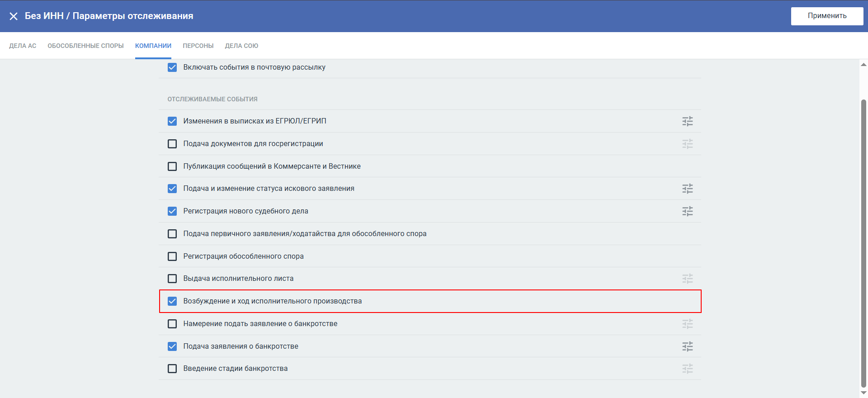Open filter settings for Подача и изменение статуса искового
This screenshot has width=868, height=398.
(x=688, y=189)
